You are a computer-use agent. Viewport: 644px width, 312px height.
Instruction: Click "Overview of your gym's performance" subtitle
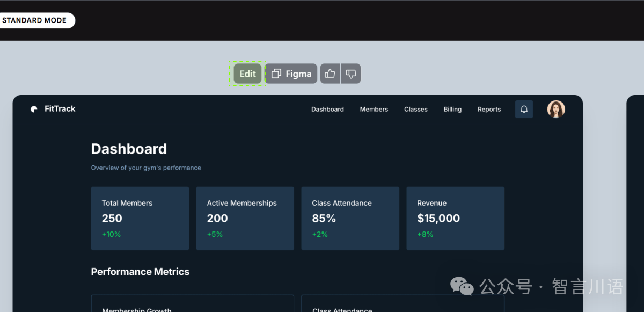coord(146,168)
